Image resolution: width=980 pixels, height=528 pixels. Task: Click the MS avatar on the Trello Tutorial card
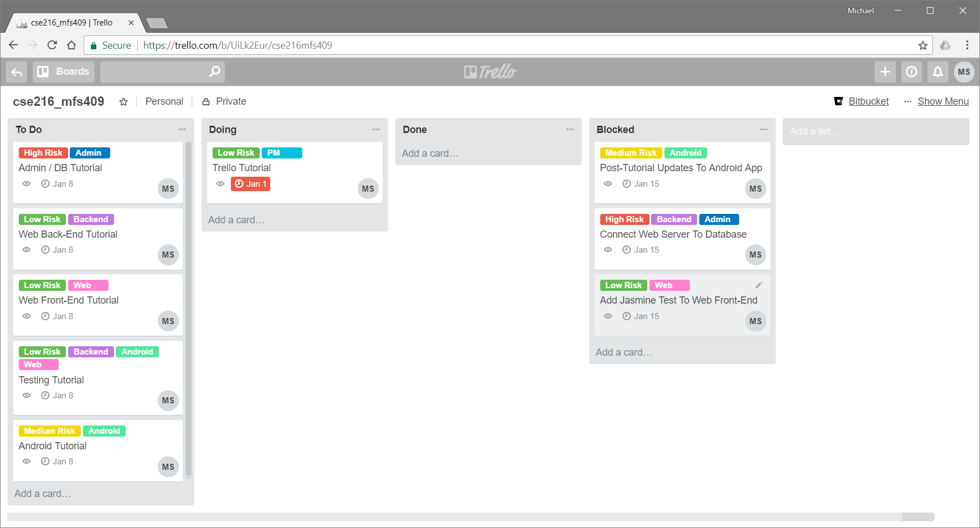[368, 188]
